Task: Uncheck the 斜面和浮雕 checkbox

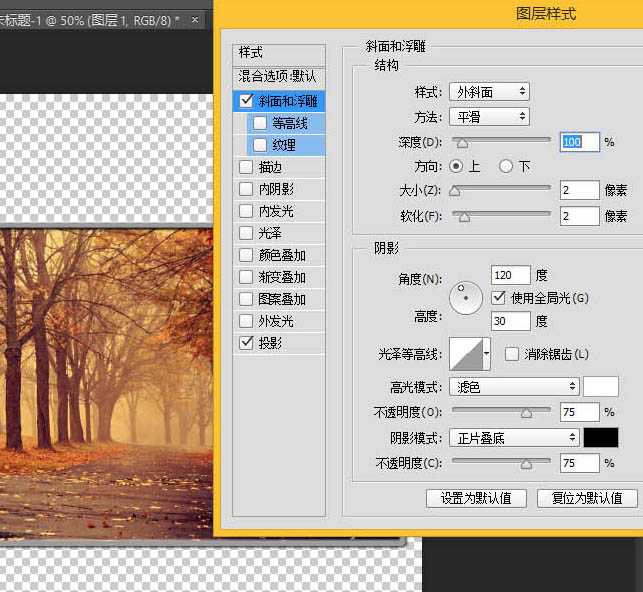Action: [x=246, y=100]
